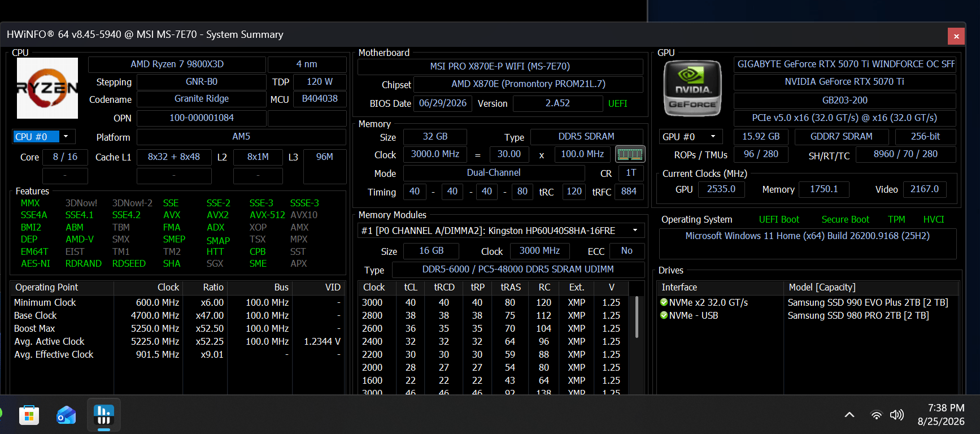Viewport: 980px width, 434px height.
Task: Click the BIOS date 06/29/2026
Action: click(443, 103)
